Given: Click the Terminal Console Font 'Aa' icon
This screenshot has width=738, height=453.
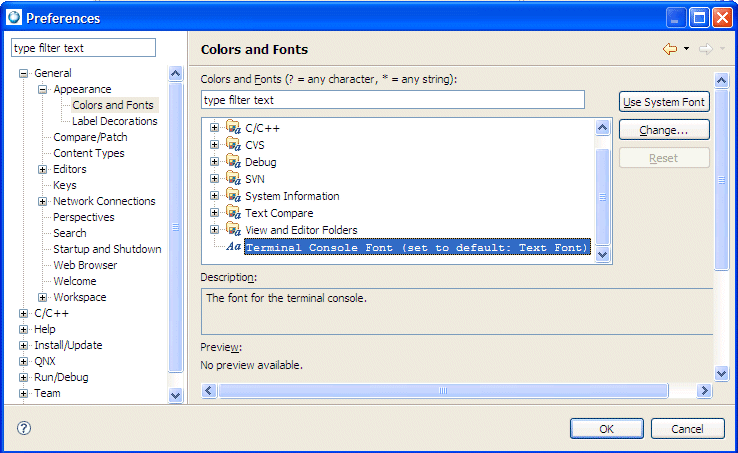Looking at the screenshot, I should pyautogui.click(x=233, y=247).
